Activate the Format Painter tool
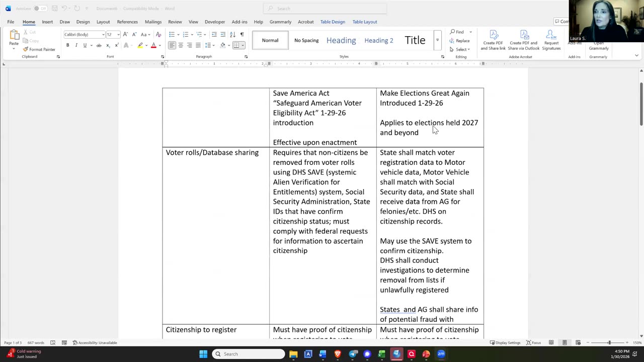 click(x=39, y=49)
